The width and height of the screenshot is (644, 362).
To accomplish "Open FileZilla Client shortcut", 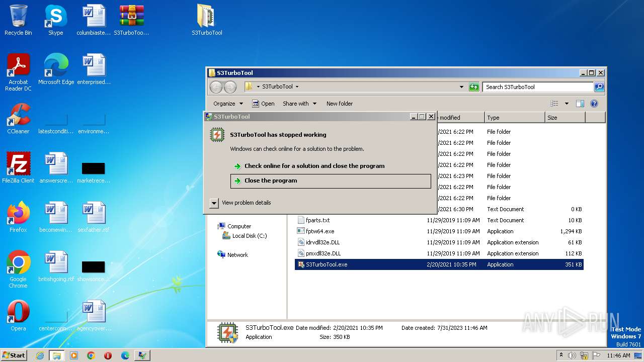I will coord(18,168).
